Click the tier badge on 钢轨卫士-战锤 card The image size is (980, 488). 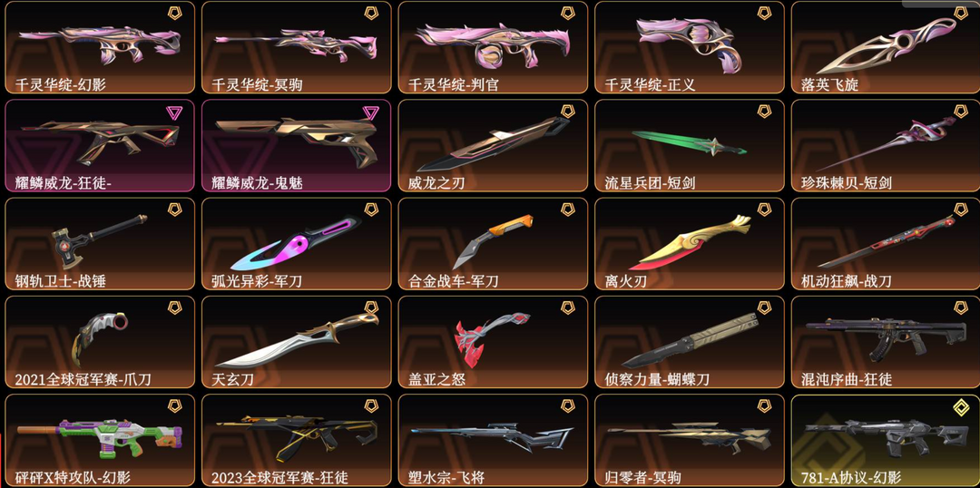174,210
